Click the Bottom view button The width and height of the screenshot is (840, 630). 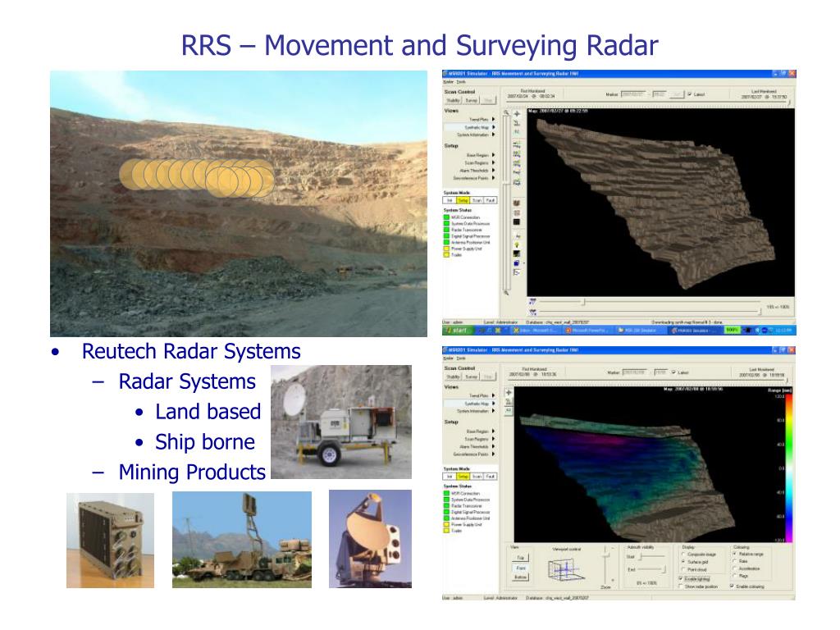pos(520,577)
